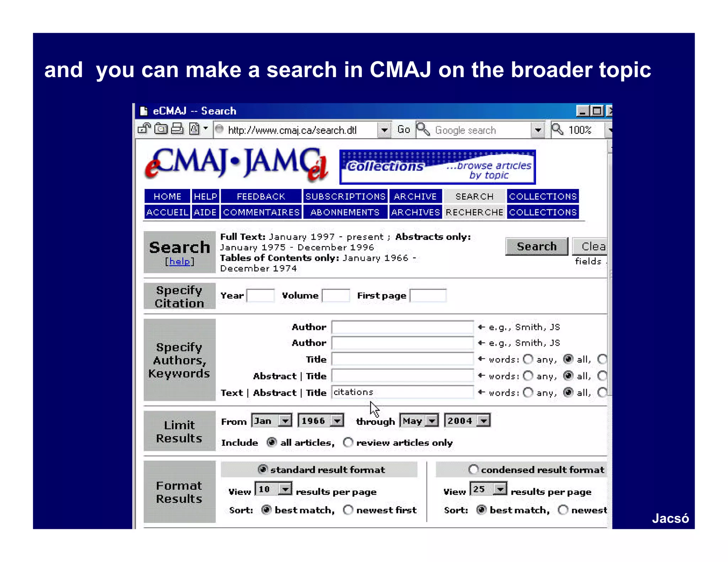728x562 pixels.
Task: Select best match sort under condensed format
Action: point(481,510)
